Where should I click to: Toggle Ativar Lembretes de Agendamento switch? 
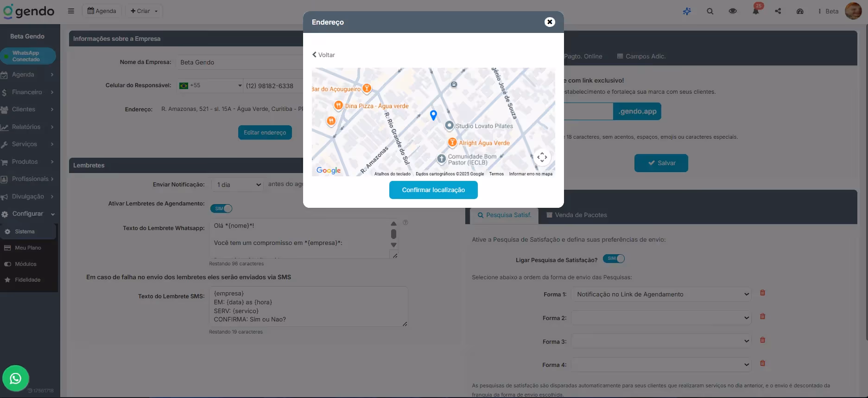[x=222, y=209]
